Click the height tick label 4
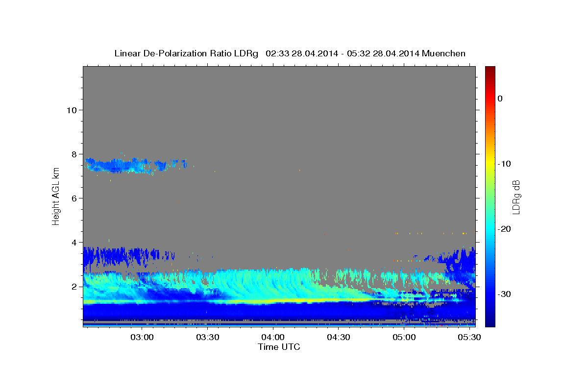The width and height of the screenshot is (588, 392). (x=74, y=242)
